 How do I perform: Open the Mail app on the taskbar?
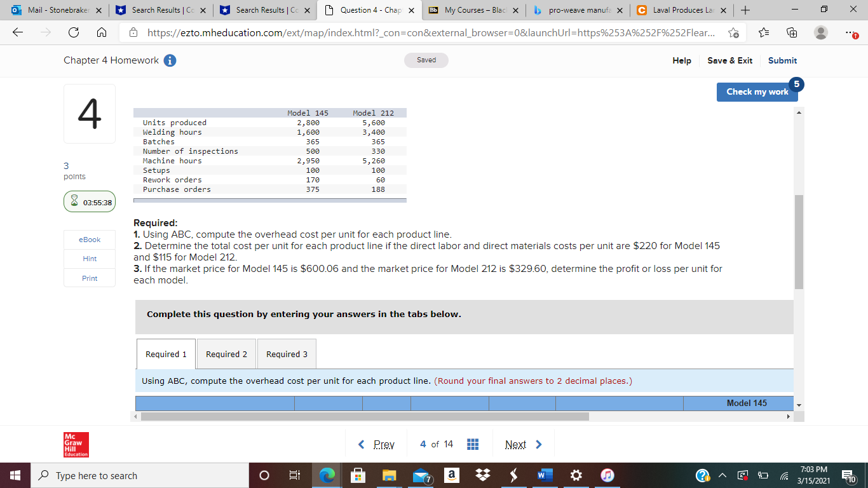coord(421,475)
